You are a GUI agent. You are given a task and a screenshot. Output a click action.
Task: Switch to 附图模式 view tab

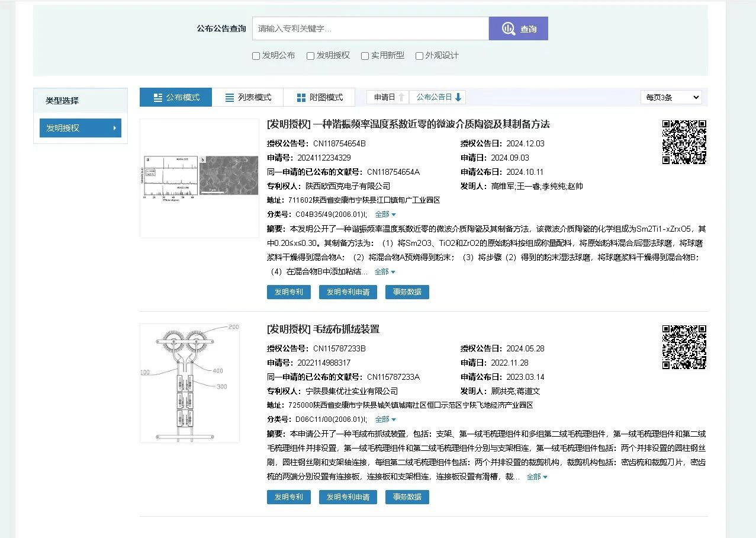point(319,97)
